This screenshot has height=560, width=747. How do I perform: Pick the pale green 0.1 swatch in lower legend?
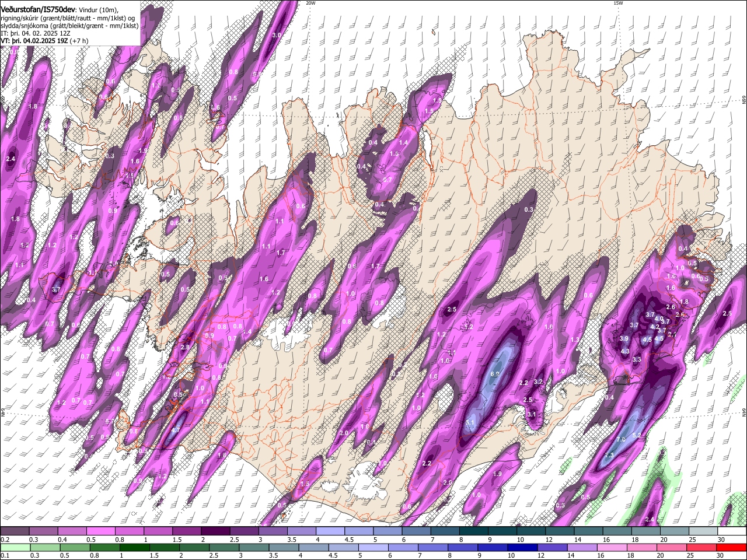pos(15,547)
